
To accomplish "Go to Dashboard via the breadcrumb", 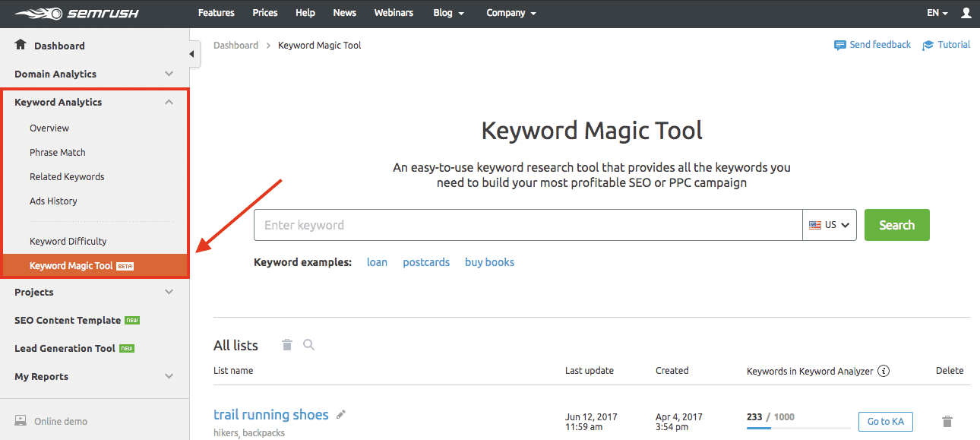I will pos(236,46).
